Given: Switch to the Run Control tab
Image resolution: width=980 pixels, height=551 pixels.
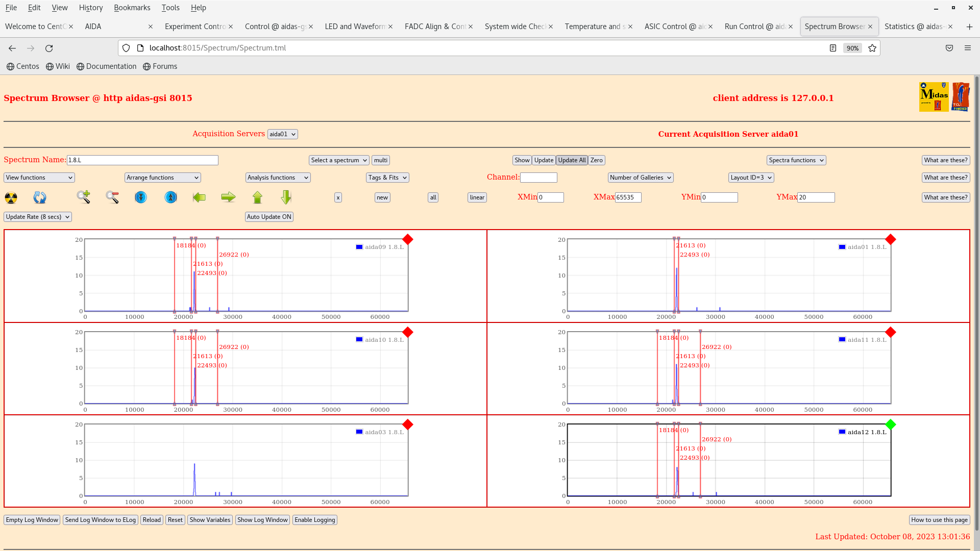Looking at the screenshot, I should [x=754, y=27].
